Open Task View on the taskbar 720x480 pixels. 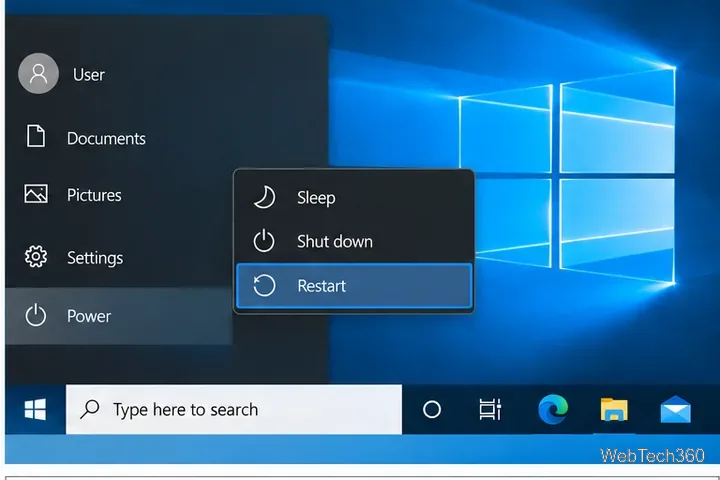point(490,409)
